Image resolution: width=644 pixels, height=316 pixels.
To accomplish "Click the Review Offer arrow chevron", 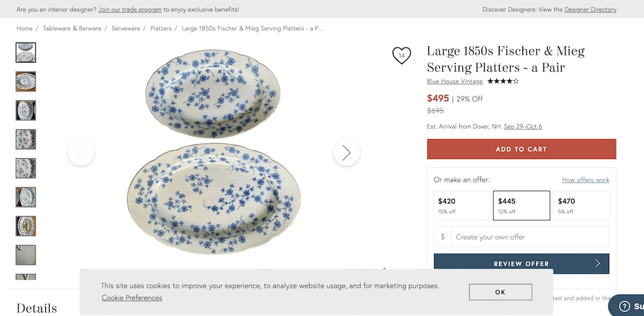I will click(598, 263).
